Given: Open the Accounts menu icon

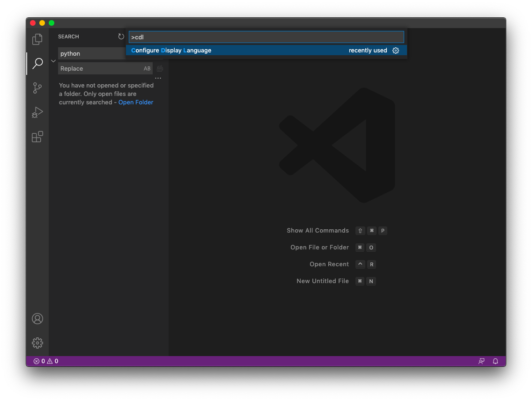Looking at the screenshot, I should [x=37, y=319].
